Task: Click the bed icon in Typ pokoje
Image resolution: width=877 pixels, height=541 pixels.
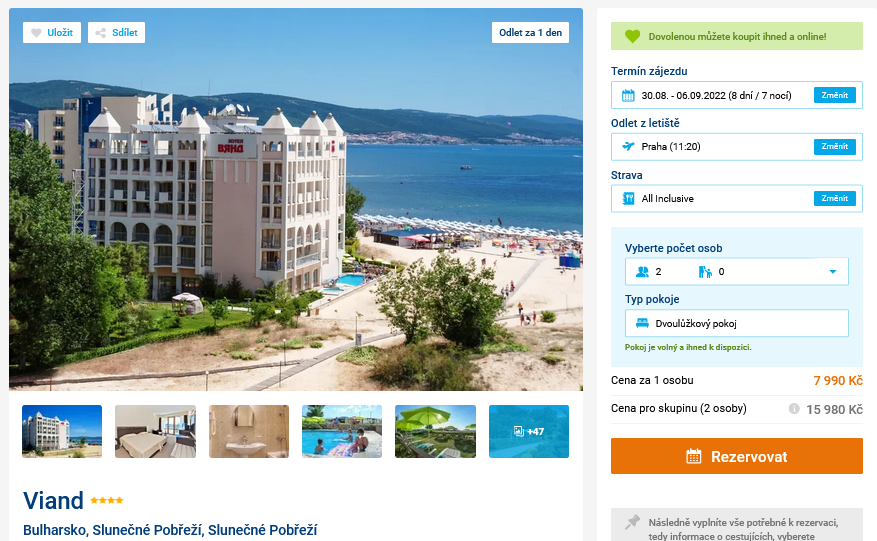Action: 642,323
